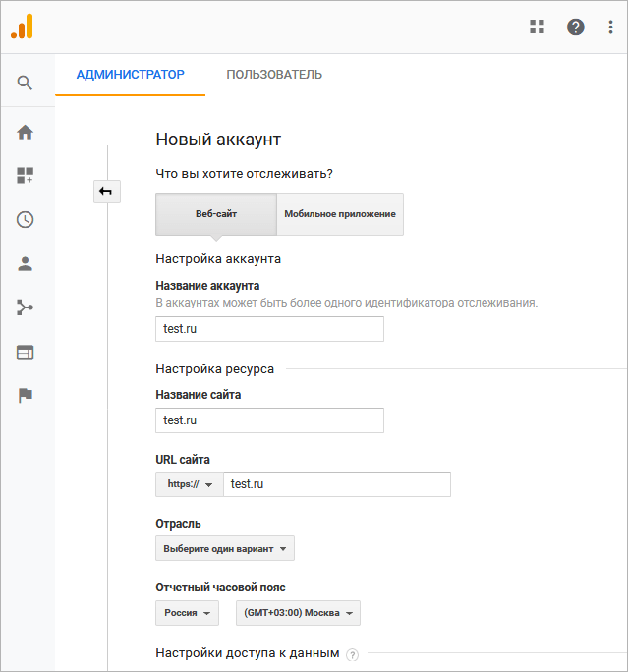Open Conversions flag icon
Viewport: 628px width, 672px height.
pyautogui.click(x=26, y=395)
